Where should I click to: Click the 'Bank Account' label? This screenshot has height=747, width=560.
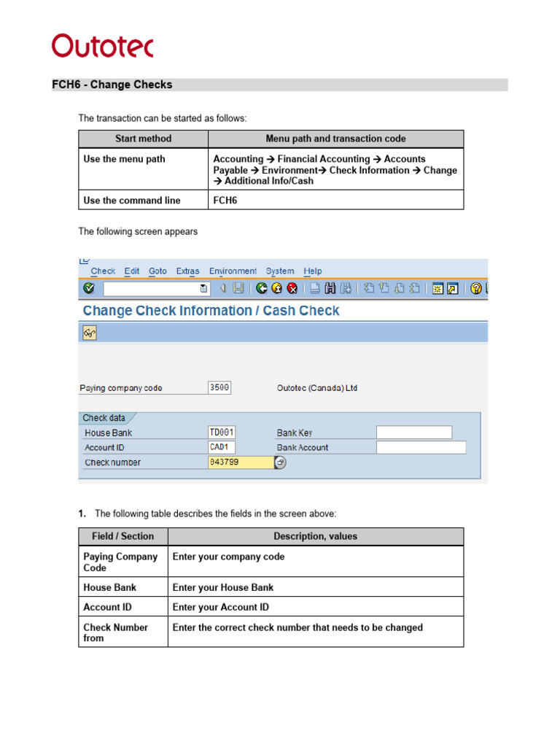tap(303, 448)
